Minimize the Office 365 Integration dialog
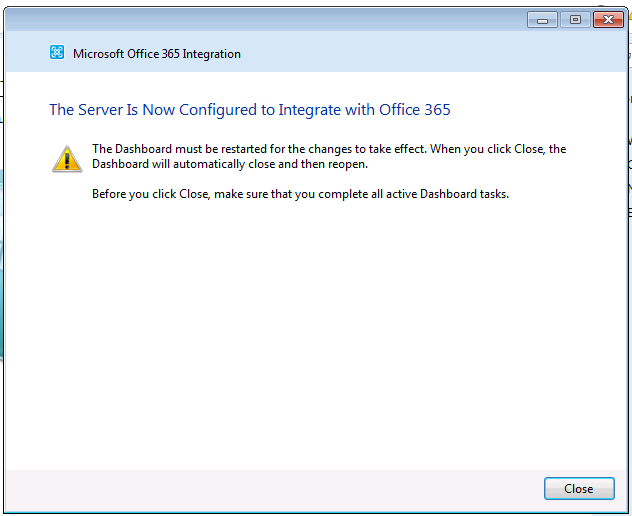This screenshot has height=516, width=632. pyautogui.click(x=543, y=19)
